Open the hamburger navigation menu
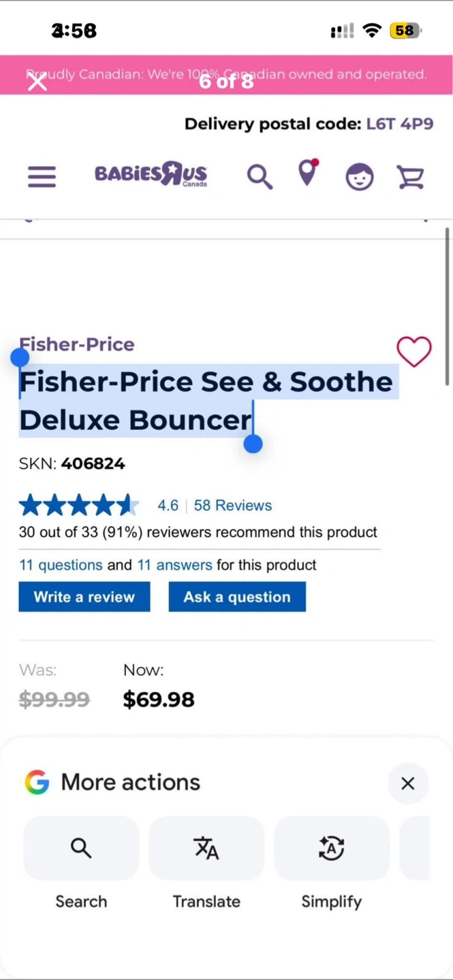The width and height of the screenshot is (453, 980). pyautogui.click(x=42, y=176)
